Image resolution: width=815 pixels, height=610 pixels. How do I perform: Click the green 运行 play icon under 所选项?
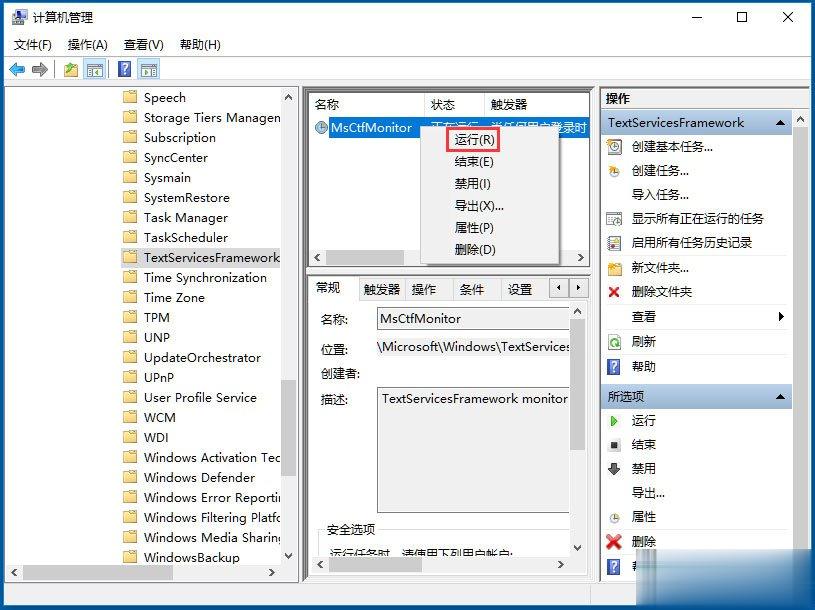(613, 421)
